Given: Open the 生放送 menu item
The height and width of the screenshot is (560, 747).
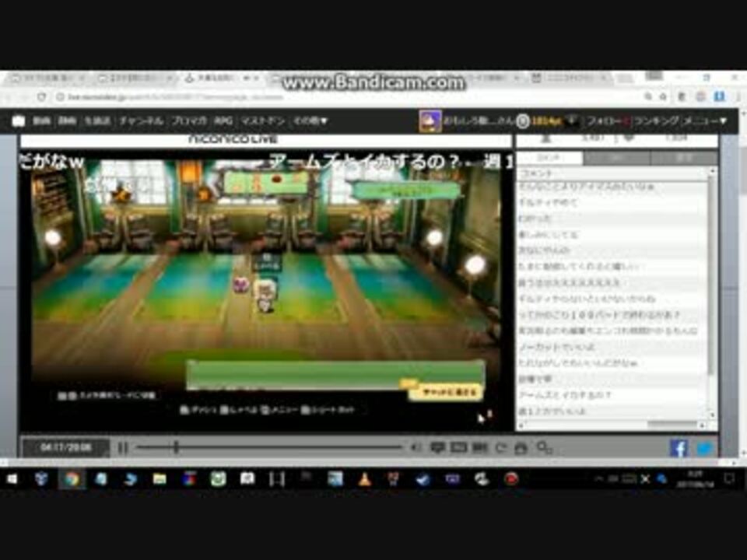Looking at the screenshot, I should (x=98, y=121).
